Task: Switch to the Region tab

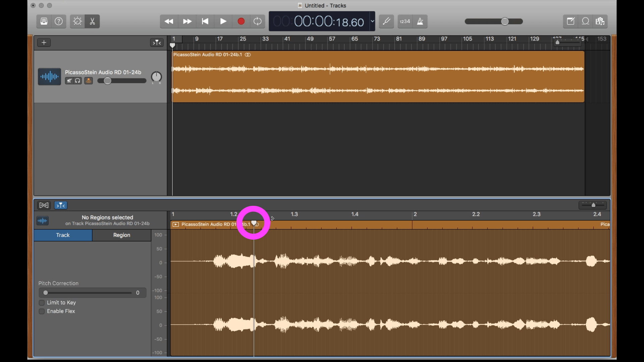Action: click(x=121, y=235)
